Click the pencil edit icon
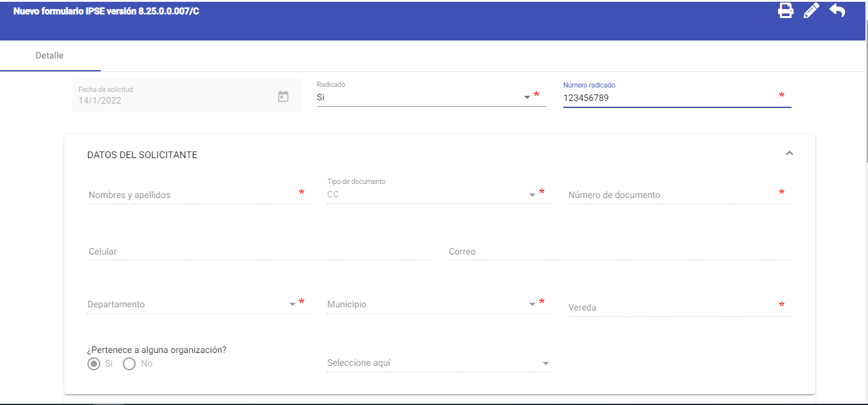 pos(811,11)
